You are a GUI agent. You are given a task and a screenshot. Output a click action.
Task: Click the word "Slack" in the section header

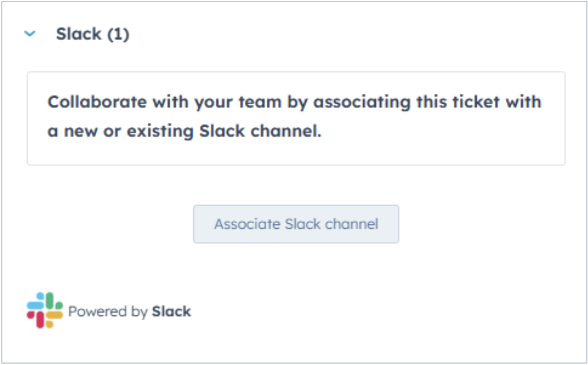pos(79,34)
